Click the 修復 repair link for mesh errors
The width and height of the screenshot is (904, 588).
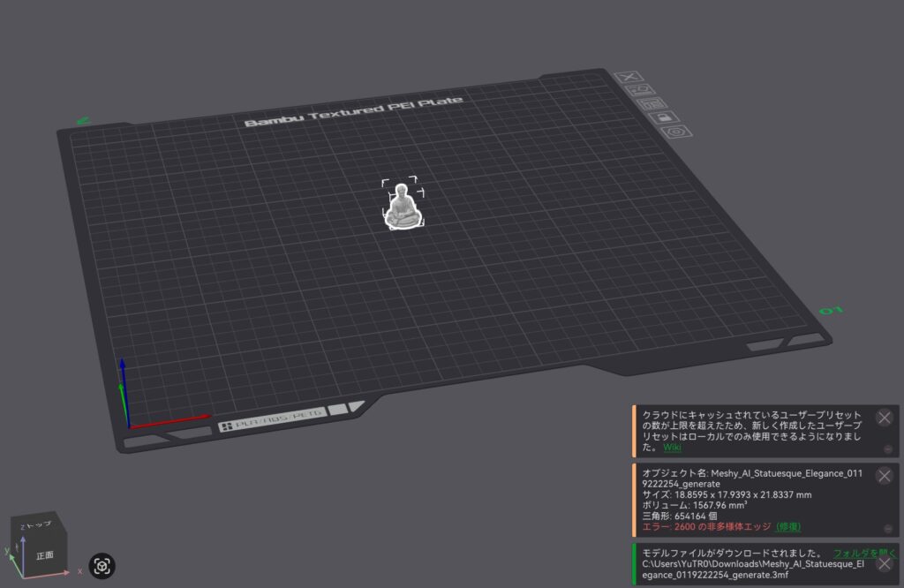tap(788, 526)
